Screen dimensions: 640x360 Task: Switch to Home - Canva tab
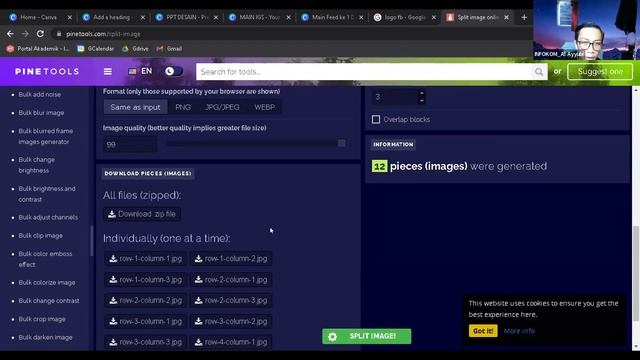tap(38, 17)
